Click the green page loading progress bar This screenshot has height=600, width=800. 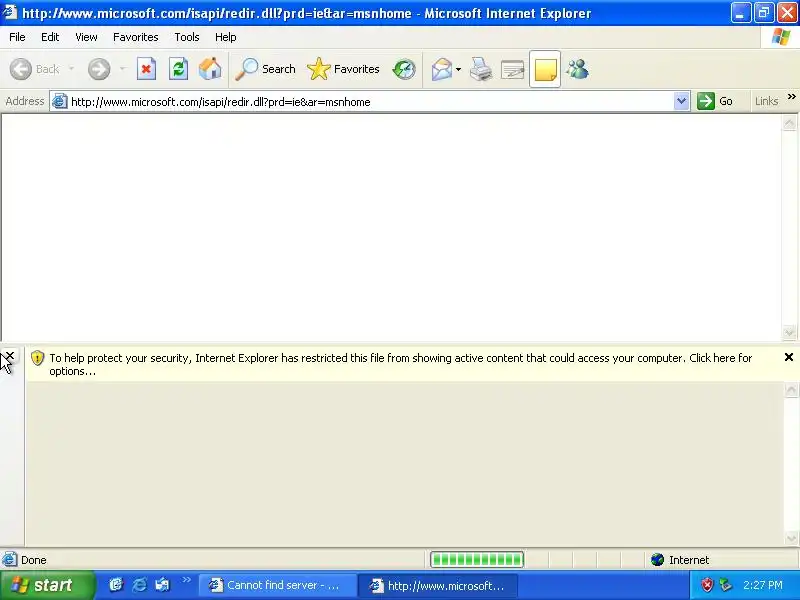(477, 560)
